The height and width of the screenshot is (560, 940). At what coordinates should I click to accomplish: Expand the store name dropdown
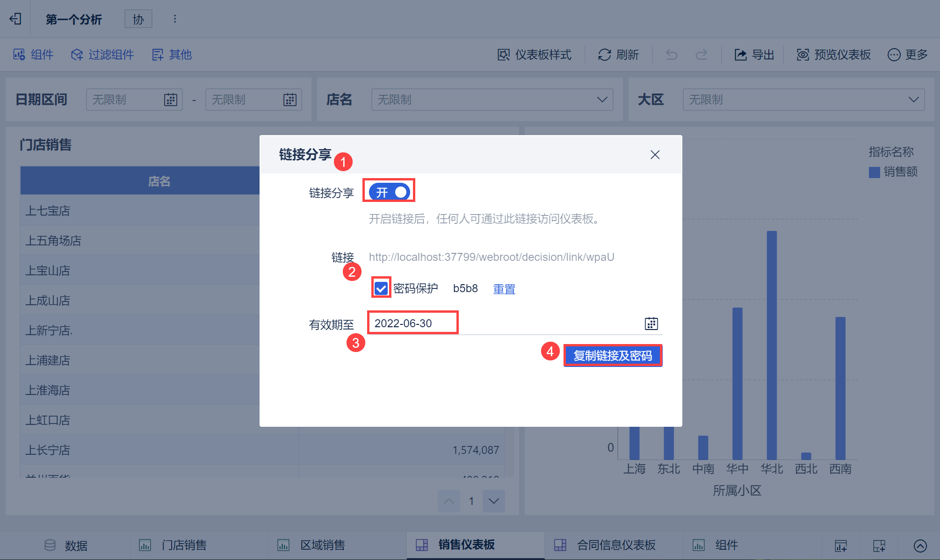[x=602, y=100]
